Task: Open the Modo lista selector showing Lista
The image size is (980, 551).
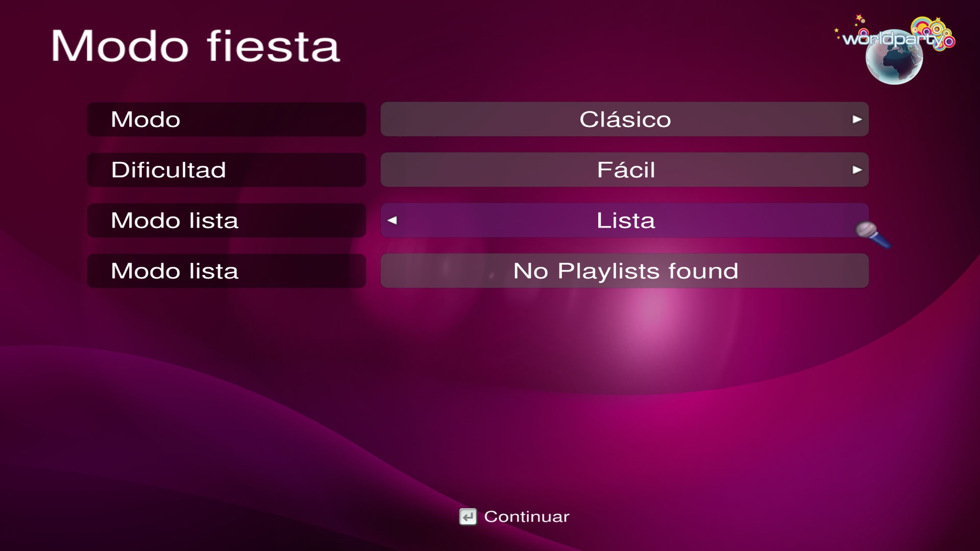Action: [624, 221]
